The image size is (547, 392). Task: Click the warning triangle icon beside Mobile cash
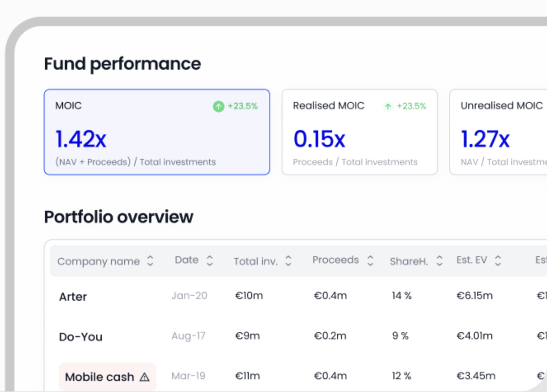tap(144, 377)
